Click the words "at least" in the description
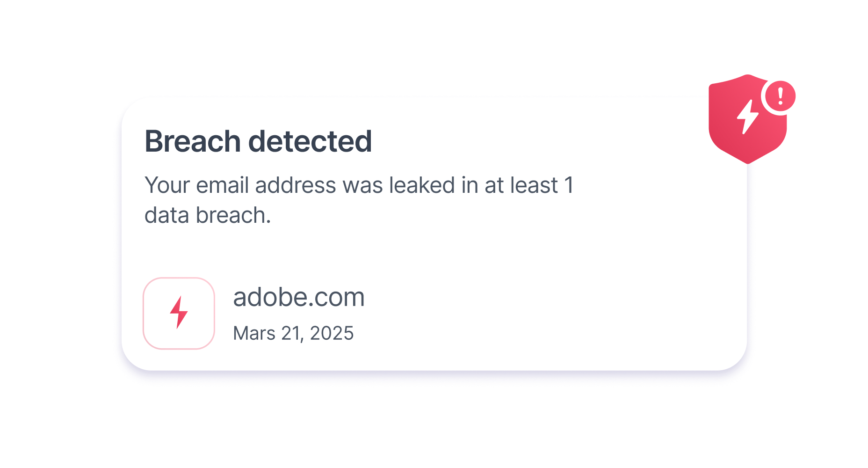Screen dimensions: 868x468 point(521,185)
